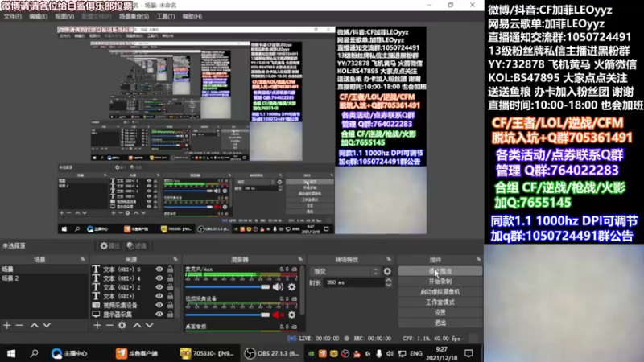Open the 场景集合(S) menu
644x362 pixels.
pyautogui.click(x=134, y=16)
